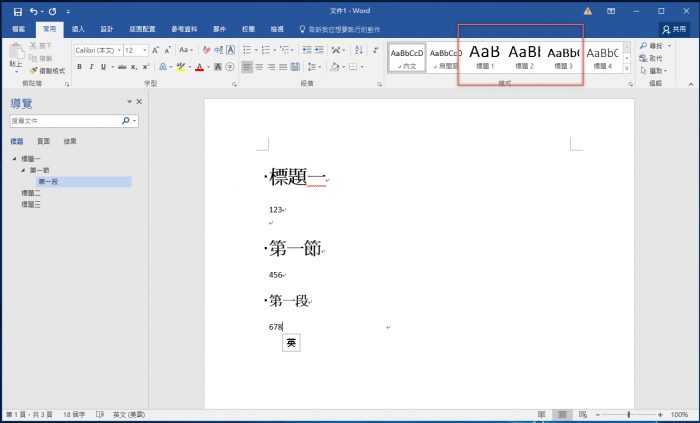The height and width of the screenshot is (423, 700).
Task: Toggle Bold formatting
Action: pos(79,67)
